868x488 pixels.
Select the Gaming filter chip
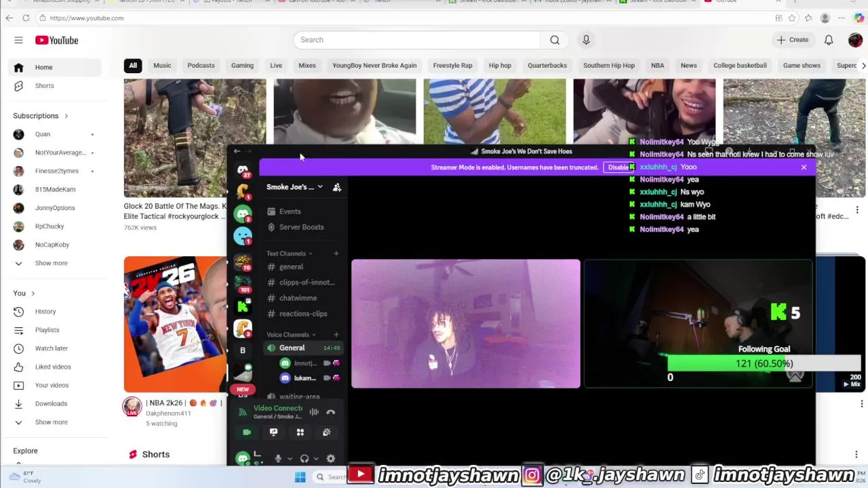242,66
